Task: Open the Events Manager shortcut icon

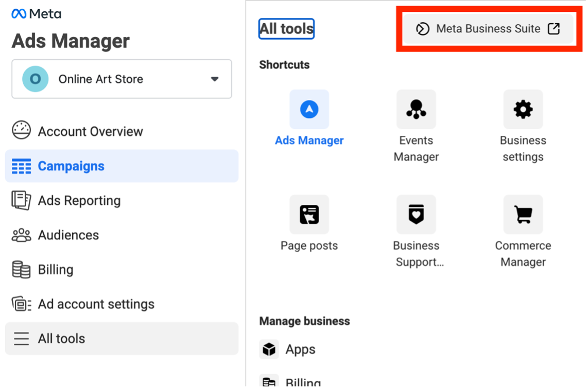Action: [x=416, y=109]
